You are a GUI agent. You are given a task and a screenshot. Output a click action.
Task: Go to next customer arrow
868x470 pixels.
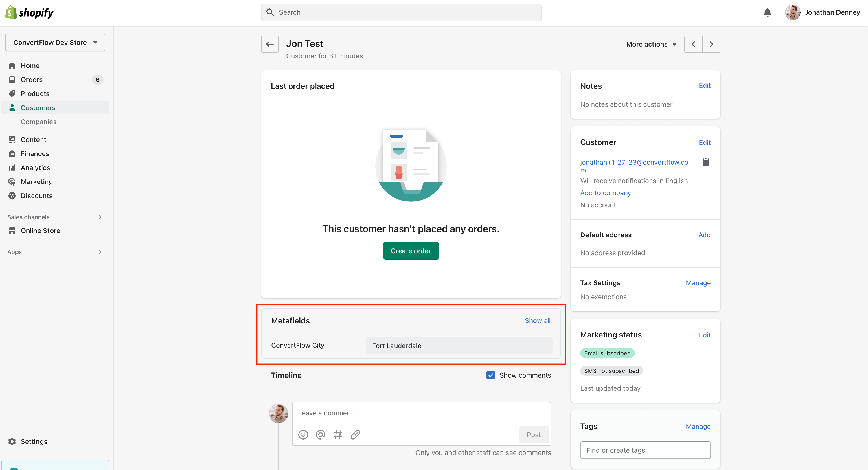tap(711, 44)
